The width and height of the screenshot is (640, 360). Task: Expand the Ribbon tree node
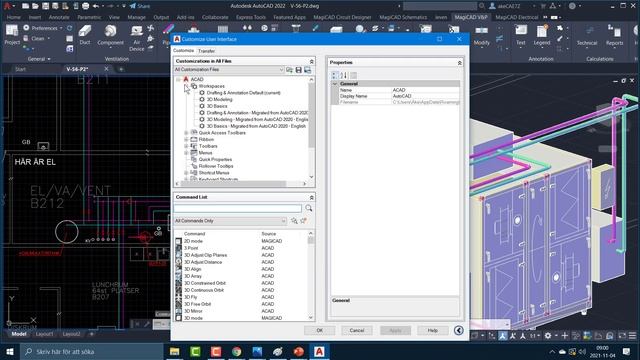tap(186, 140)
